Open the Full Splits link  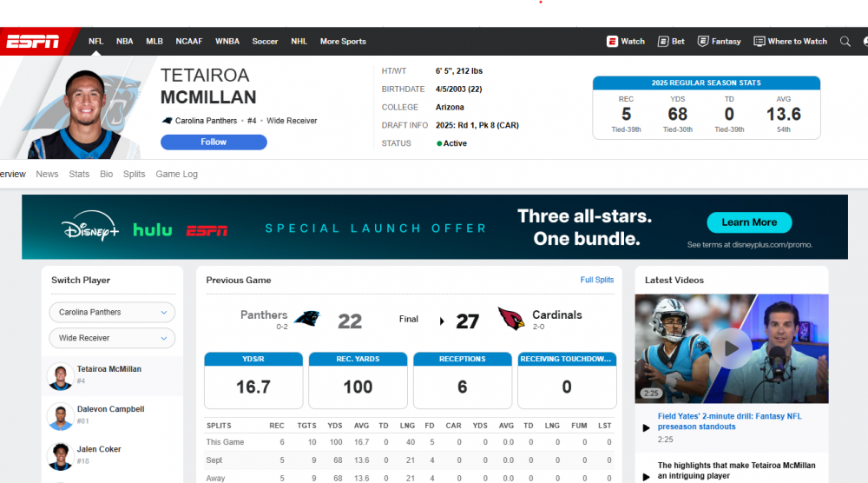tap(596, 281)
